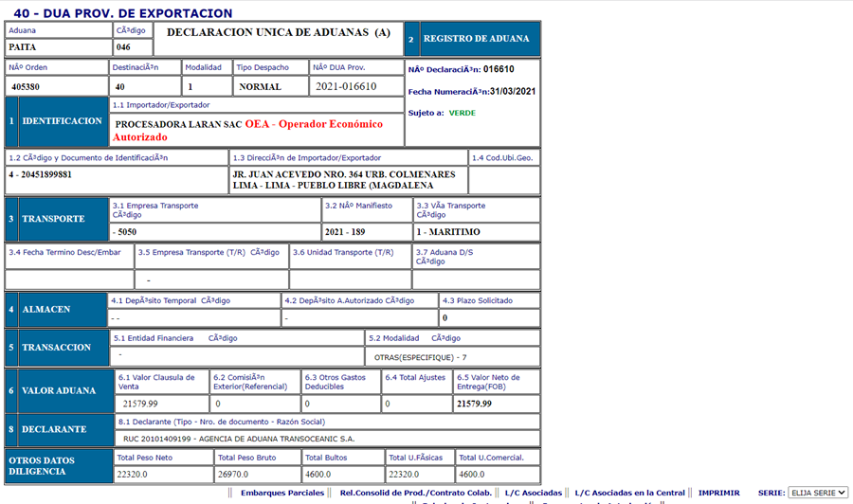Select Total U.Comercial value 4600.0
Viewport: 853px width, 504px height.
(x=472, y=475)
